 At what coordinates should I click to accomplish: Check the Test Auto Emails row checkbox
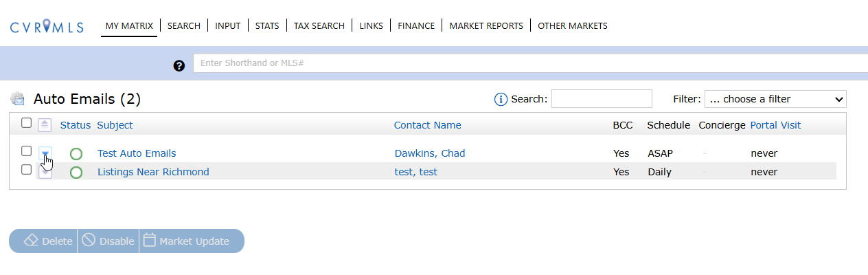(26, 151)
